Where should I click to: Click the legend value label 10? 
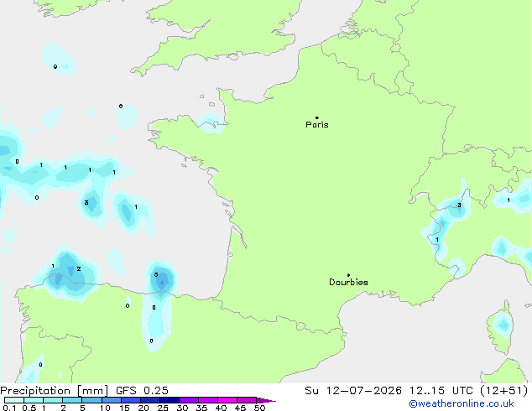[105, 408]
